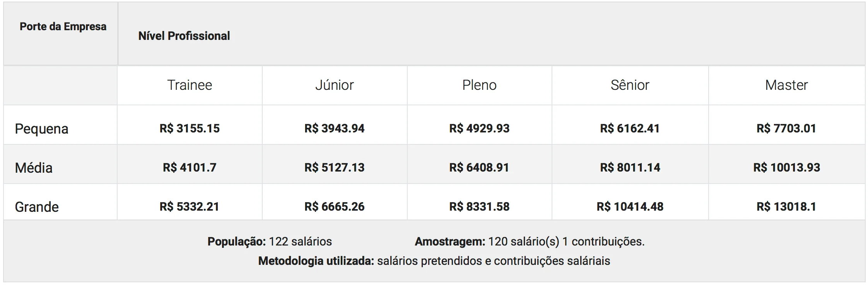Select the Pleno column heading
The height and width of the screenshot is (285, 868).
tap(479, 85)
